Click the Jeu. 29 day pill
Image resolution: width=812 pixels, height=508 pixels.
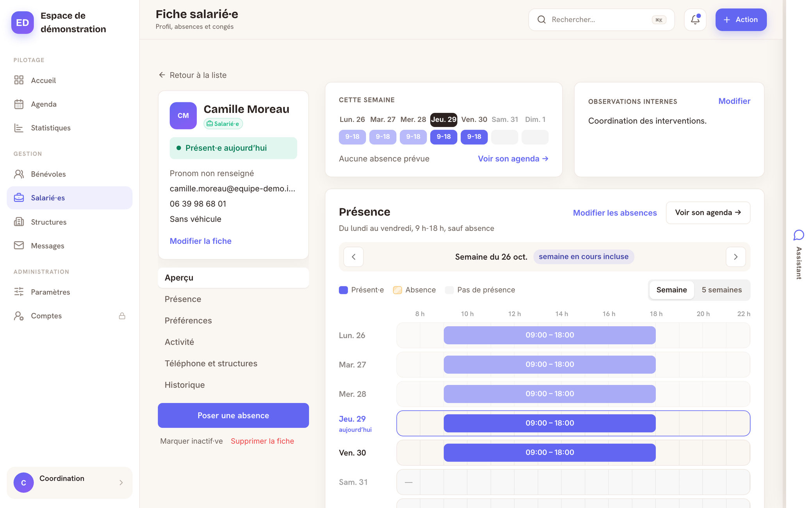coord(443,120)
